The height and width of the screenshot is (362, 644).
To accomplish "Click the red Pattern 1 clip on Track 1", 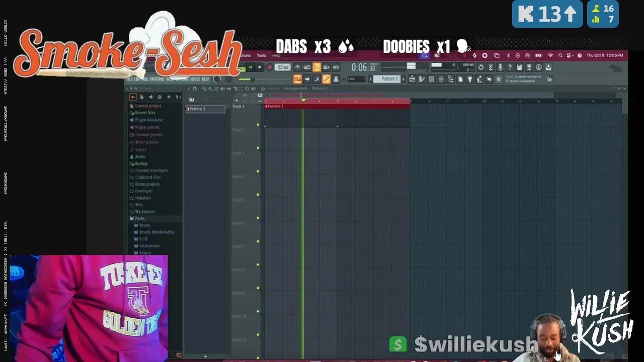I will pos(337,106).
